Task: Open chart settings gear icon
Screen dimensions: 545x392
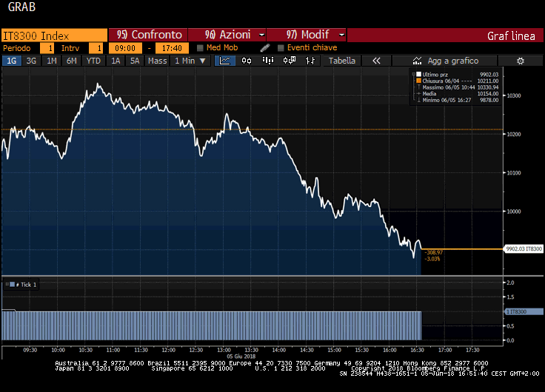Action: [x=521, y=61]
